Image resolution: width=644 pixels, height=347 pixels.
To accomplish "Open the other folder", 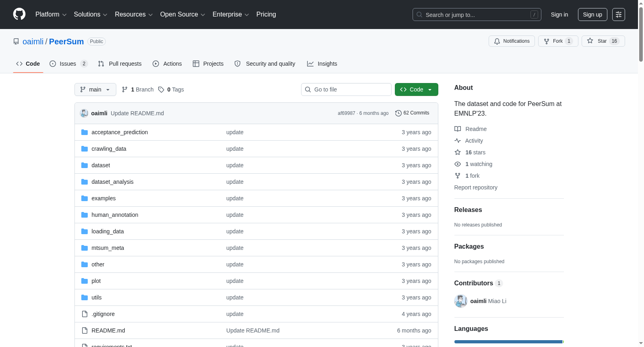I will (98, 264).
